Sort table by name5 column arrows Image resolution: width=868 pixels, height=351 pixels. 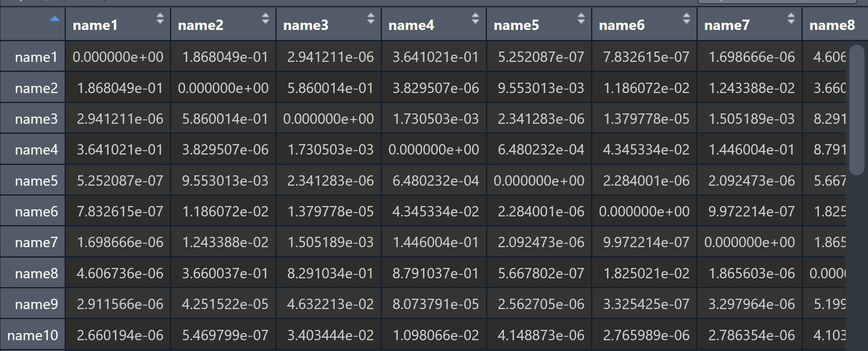point(581,18)
